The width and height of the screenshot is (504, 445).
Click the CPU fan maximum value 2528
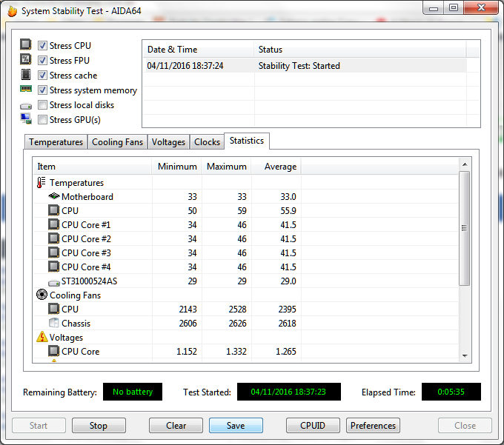[237, 310]
